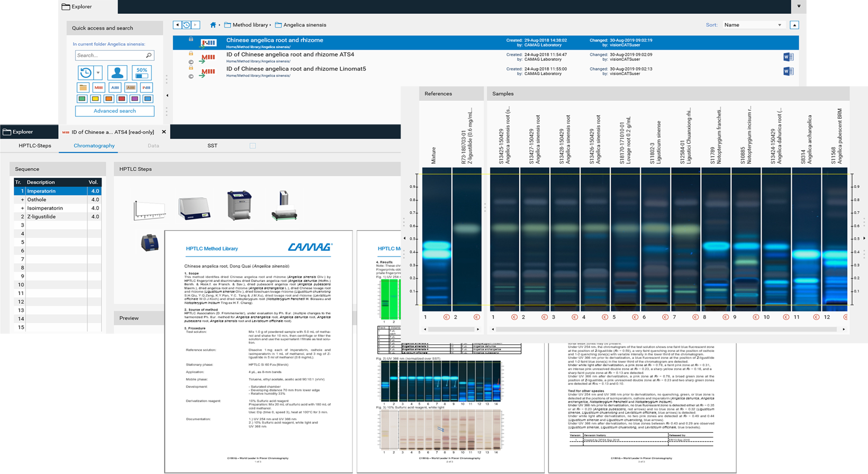This screenshot has height=474, width=868.
Task: Toggle the SST checkbox
Action: pyautogui.click(x=252, y=145)
